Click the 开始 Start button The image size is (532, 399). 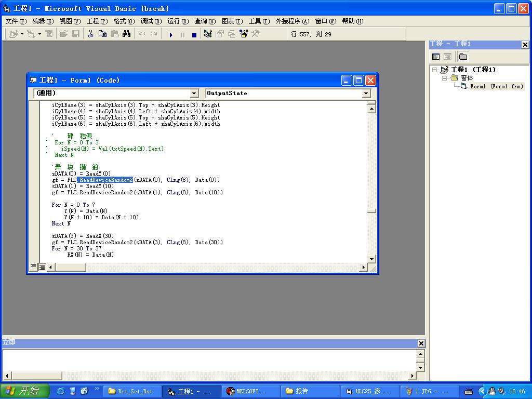(25, 391)
